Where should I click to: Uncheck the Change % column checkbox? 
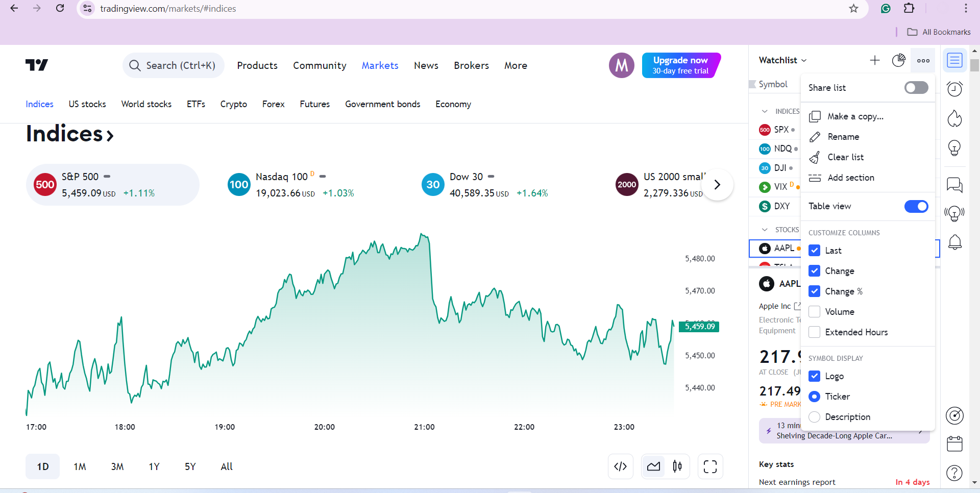pyautogui.click(x=815, y=291)
